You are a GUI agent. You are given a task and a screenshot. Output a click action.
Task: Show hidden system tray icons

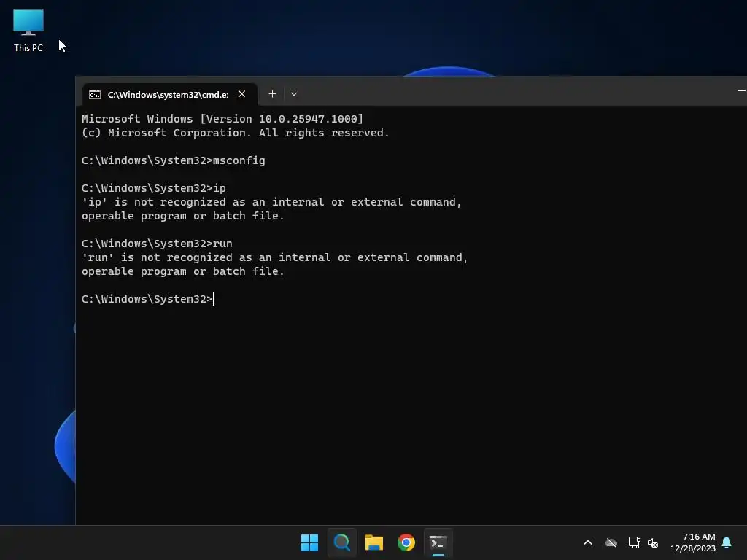[588, 542]
